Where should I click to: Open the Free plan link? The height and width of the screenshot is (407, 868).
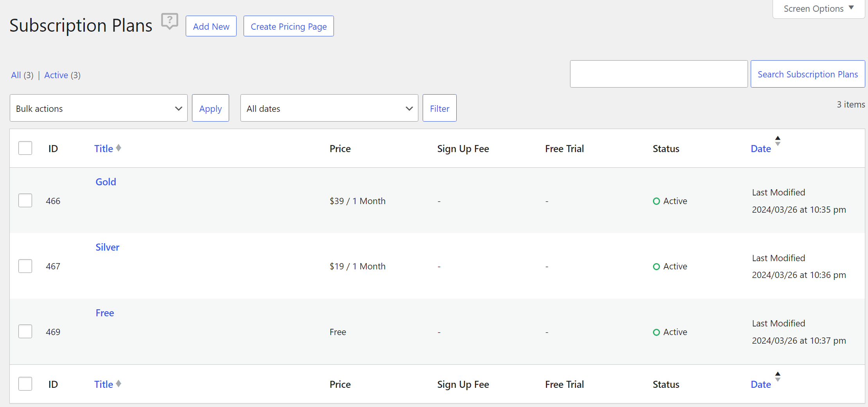click(105, 313)
